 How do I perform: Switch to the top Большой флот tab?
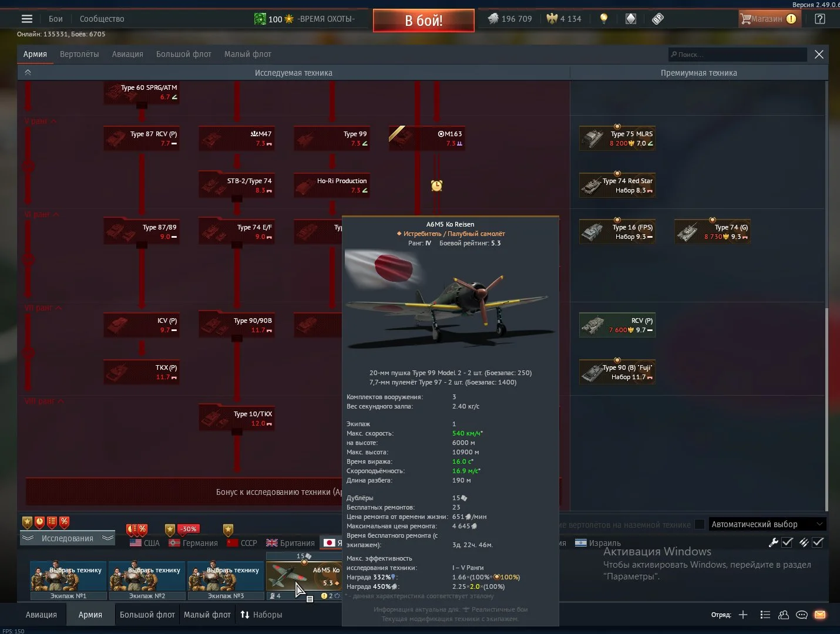pyautogui.click(x=184, y=54)
